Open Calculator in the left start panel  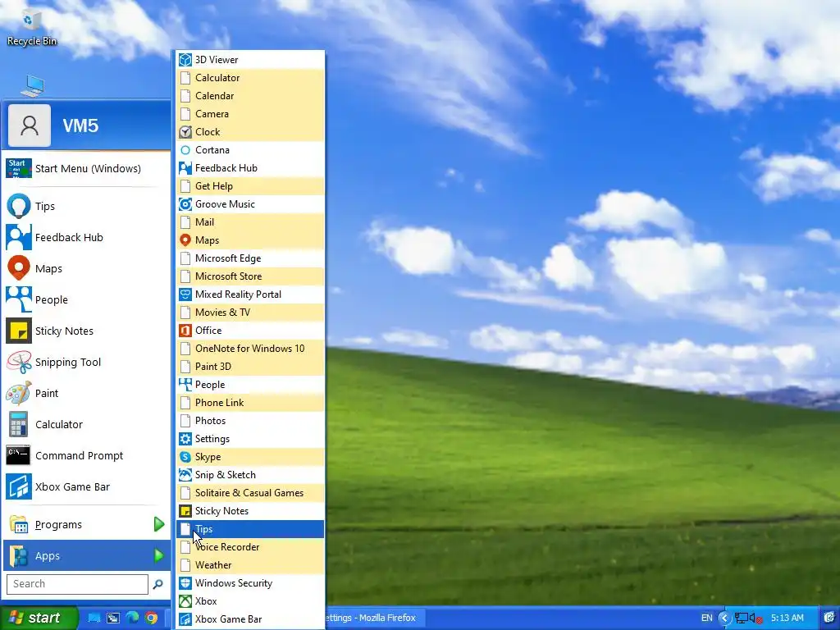(86, 424)
